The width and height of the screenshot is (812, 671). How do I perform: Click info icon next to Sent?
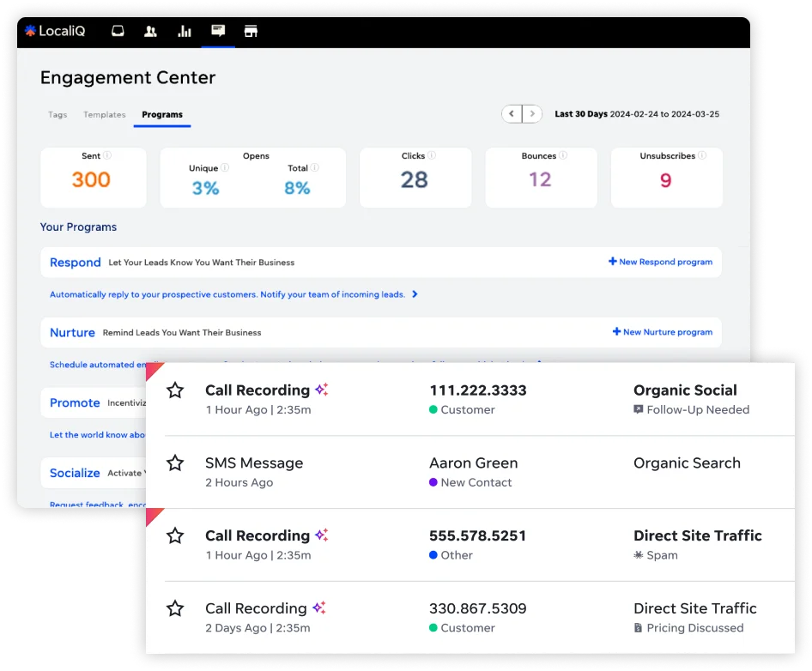(x=107, y=155)
